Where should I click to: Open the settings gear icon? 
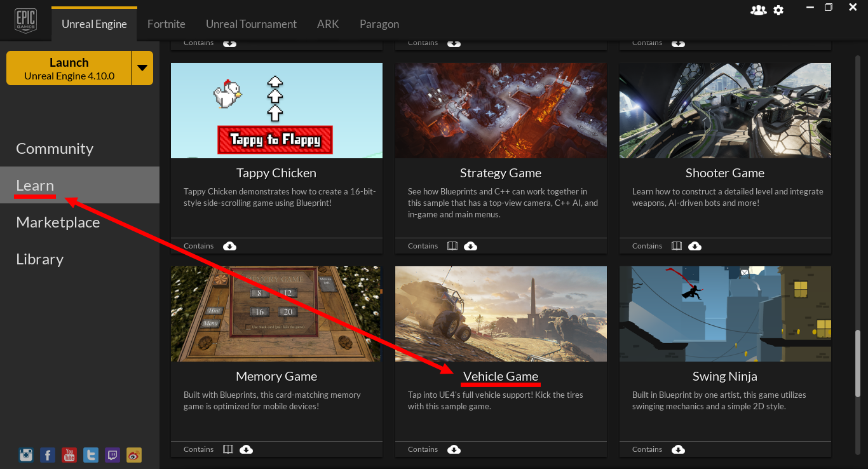[778, 10]
